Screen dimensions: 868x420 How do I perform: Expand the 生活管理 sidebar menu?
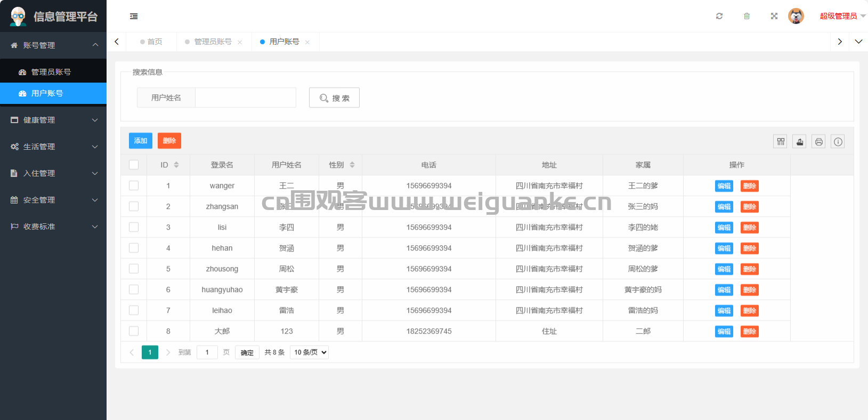(x=53, y=147)
